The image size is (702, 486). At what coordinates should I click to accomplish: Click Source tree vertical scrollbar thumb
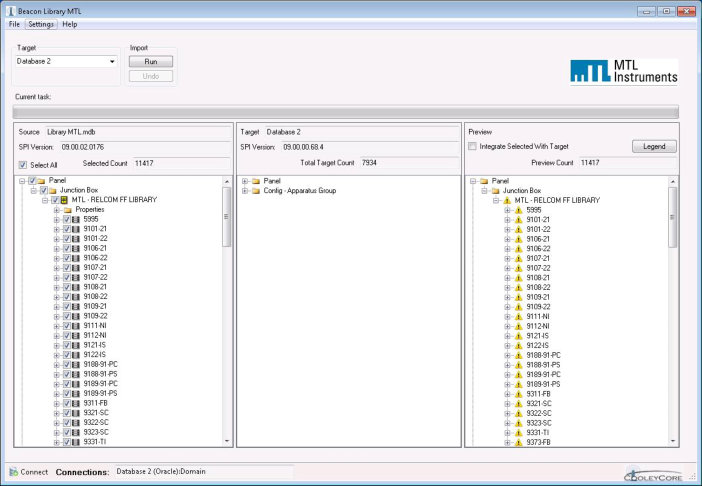tap(226, 217)
